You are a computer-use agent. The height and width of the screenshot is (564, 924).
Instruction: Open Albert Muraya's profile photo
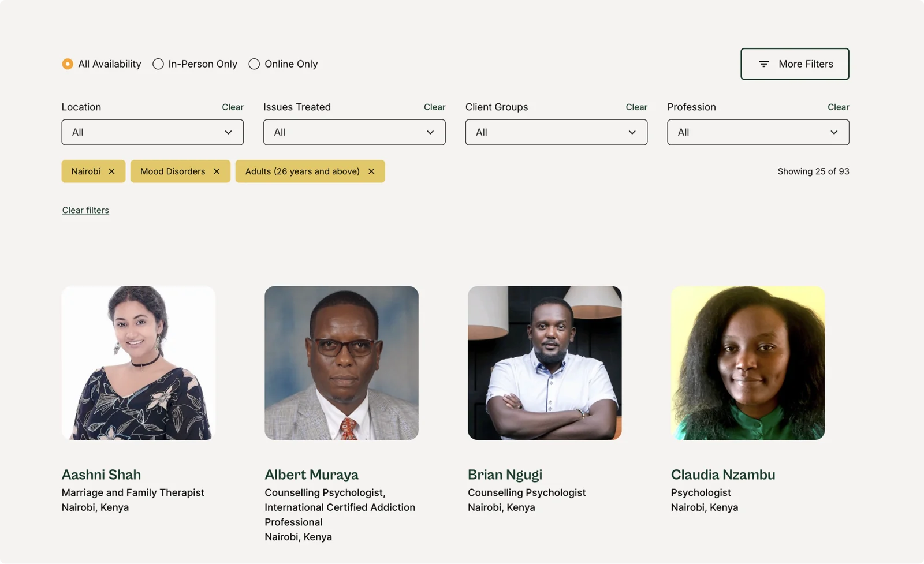tap(341, 363)
